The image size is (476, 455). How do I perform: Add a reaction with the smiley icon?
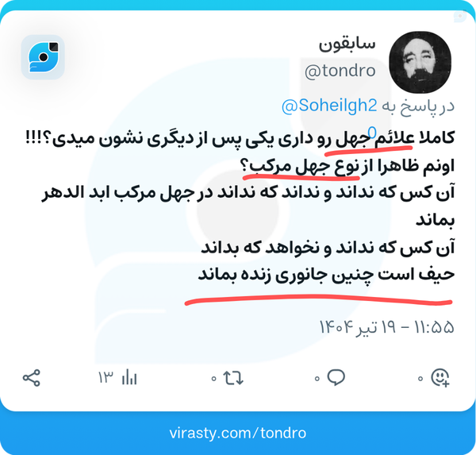[x=440, y=377]
